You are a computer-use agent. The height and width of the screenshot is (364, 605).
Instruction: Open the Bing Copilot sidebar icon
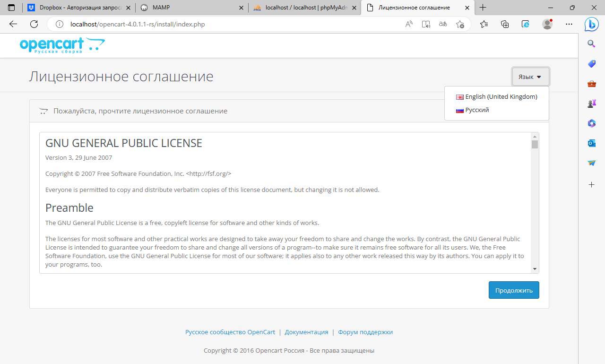[591, 24]
